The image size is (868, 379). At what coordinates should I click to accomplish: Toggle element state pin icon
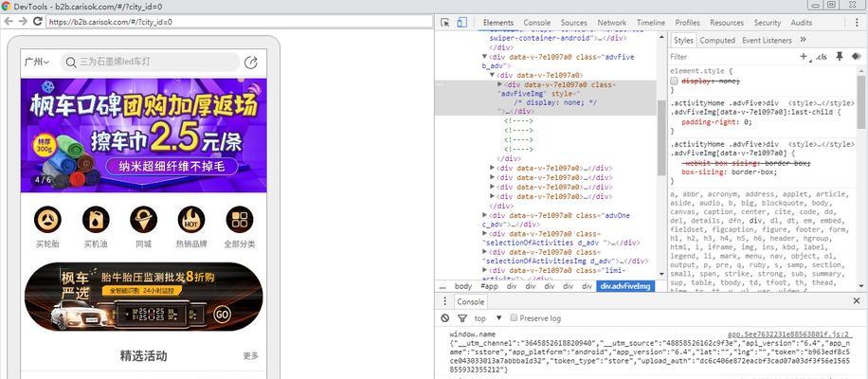tap(840, 57)
